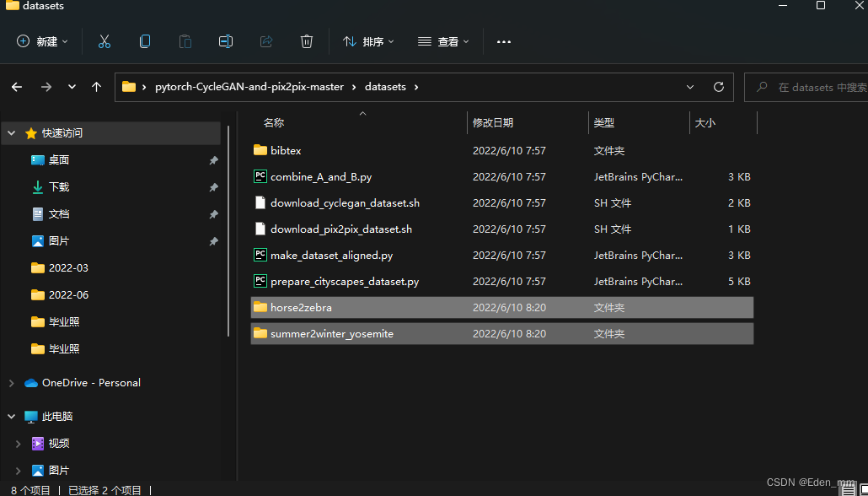
Task: Collapse the 快速访问 section
Action: (x=11, y=132)
